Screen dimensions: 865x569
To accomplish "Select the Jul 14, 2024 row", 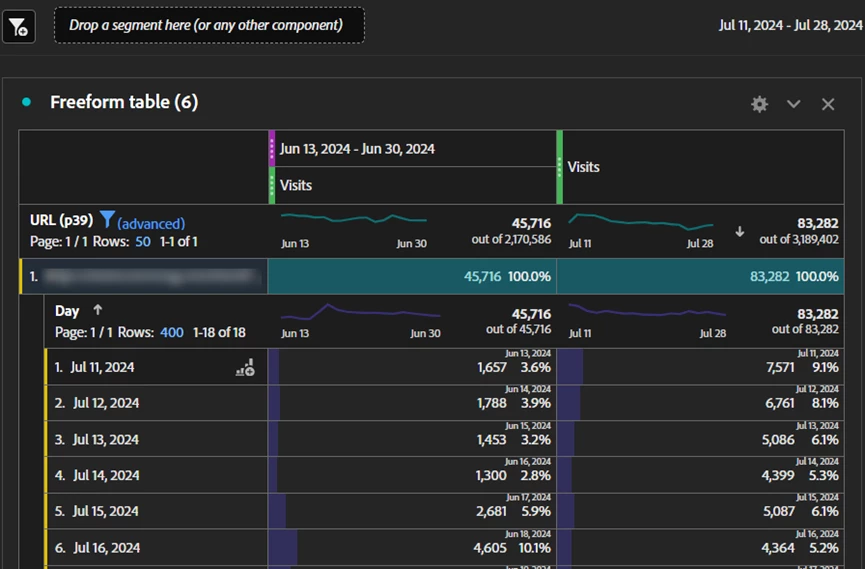I will coord(156,475).
